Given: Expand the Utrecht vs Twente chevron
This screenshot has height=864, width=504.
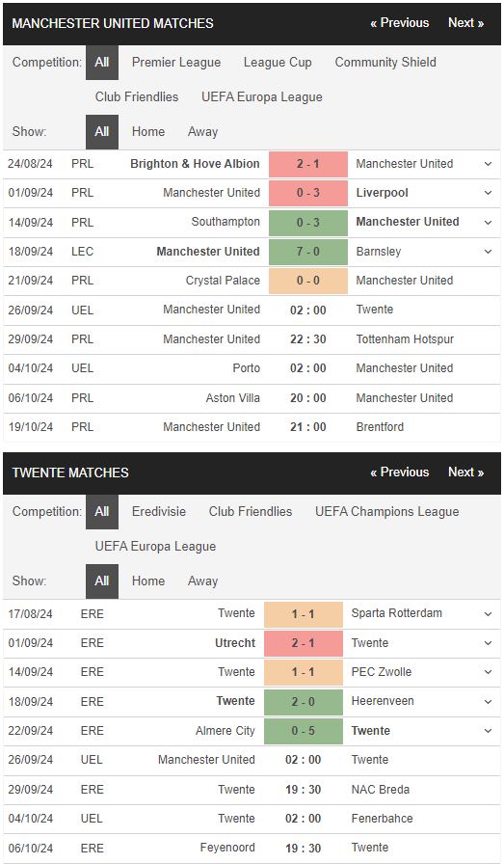Looking at the screenshot, I should point(488,643).
